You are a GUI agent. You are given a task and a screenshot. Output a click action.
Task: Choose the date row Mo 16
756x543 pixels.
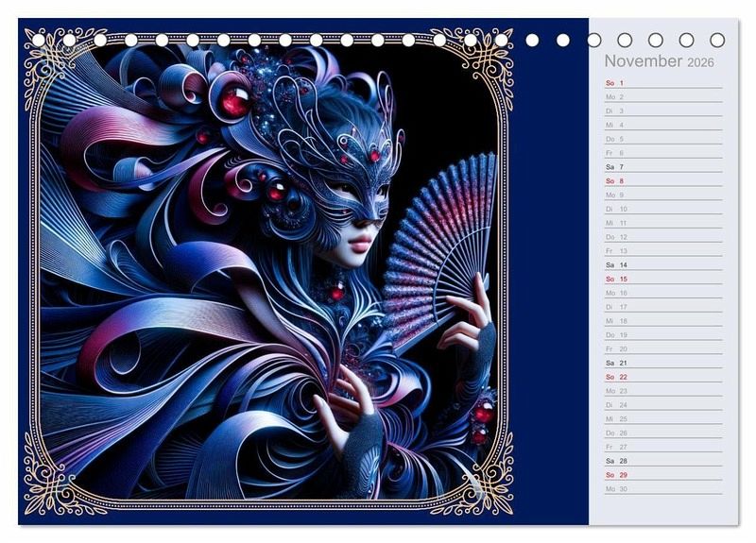663,293
